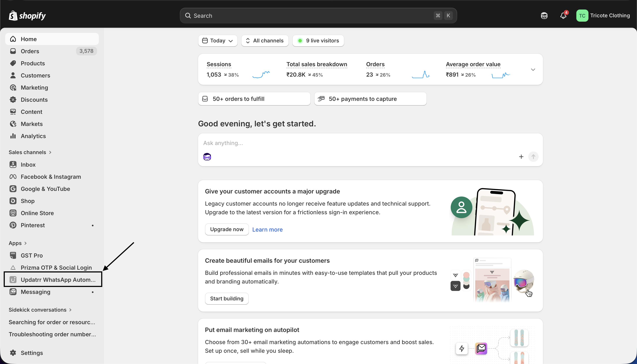
Task: Click the Start building button
Action: [x=226, y=298]
